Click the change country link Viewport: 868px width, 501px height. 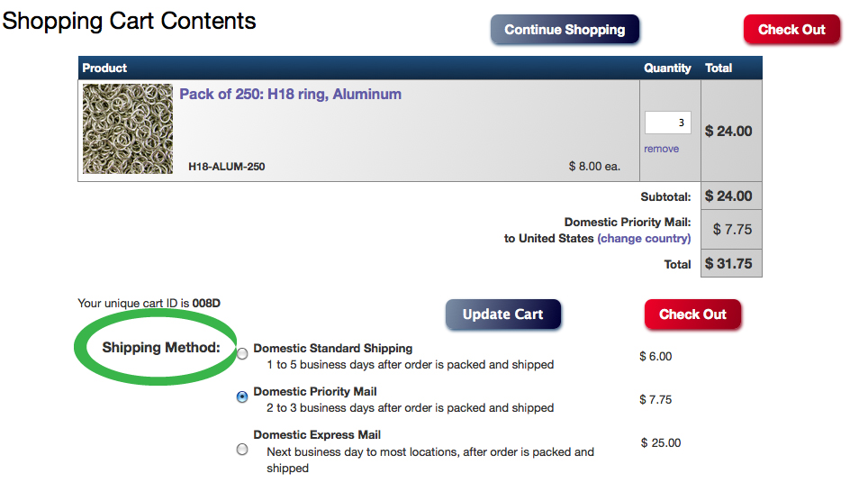[644, 238]
